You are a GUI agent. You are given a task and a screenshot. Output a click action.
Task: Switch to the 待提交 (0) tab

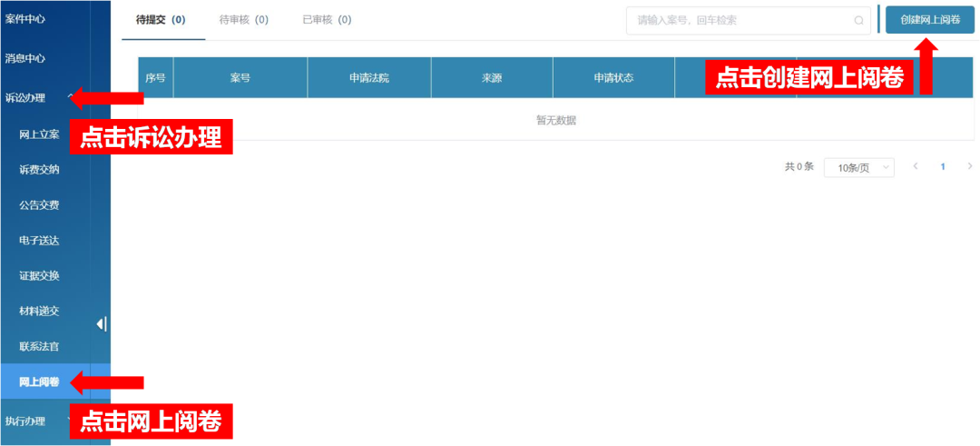pos(161,20)
